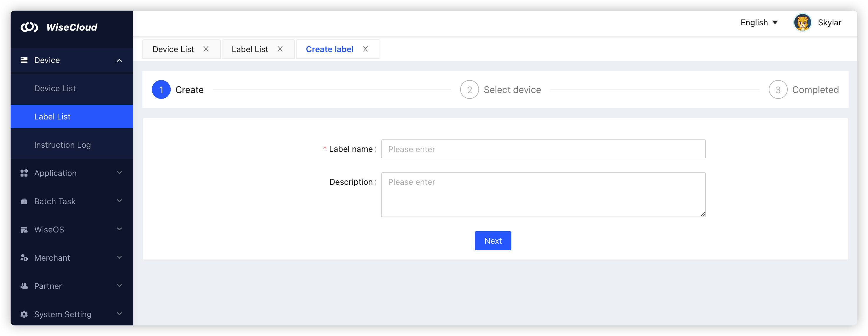Viewport: 868px width, 336px height.
Task: Click the Application grid icon
Action: tap(24, 172)
